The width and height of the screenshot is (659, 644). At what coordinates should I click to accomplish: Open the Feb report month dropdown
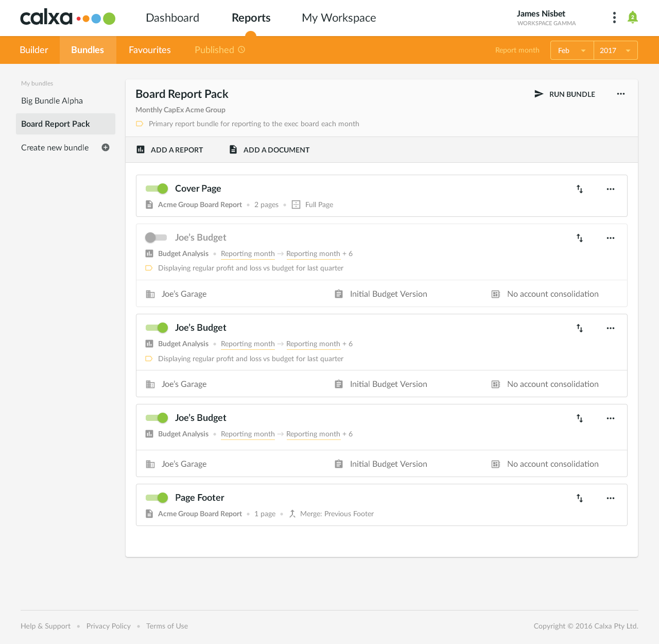[x=572, y=50]
